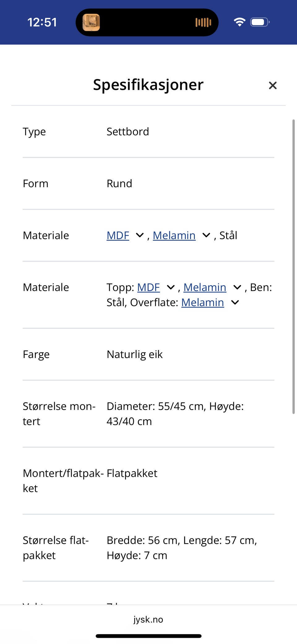
Task: Expand chevron beside Melamin in first Materiale row
Action: 206,236
